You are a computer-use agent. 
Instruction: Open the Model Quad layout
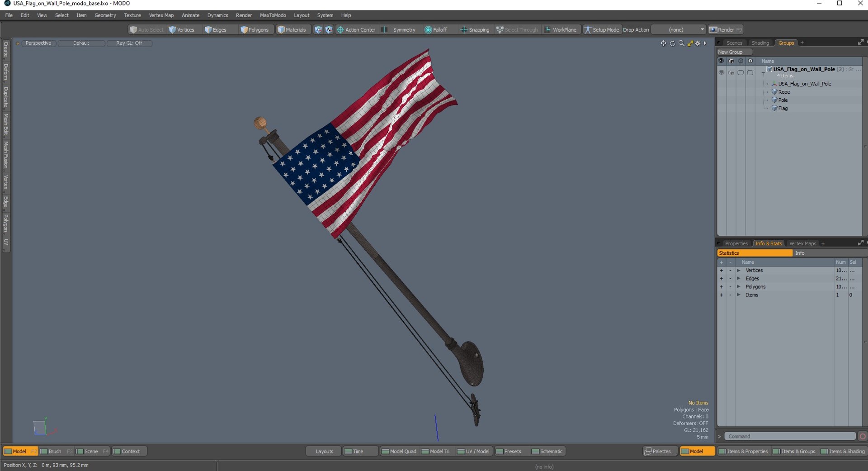(399, 451)
